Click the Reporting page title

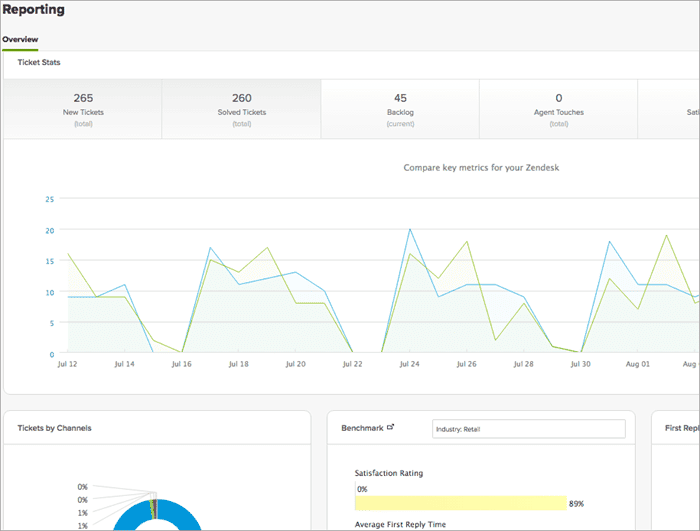click(x=33, y=11)
